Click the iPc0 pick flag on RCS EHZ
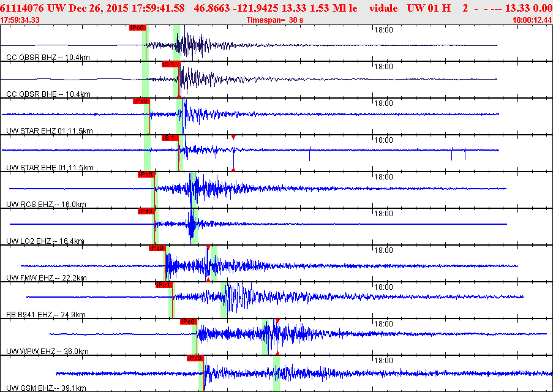The width and height of the screenshot is (553, 392). (x=146, y=175)
